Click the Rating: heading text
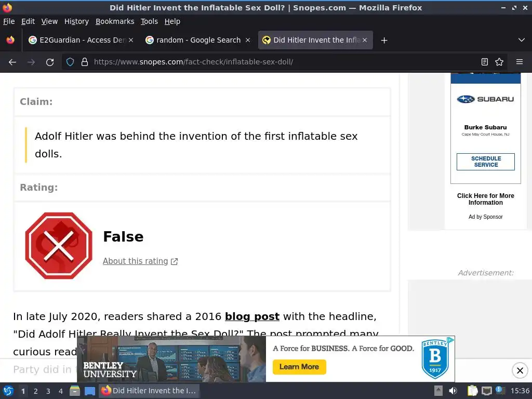 tap(39, 187)
